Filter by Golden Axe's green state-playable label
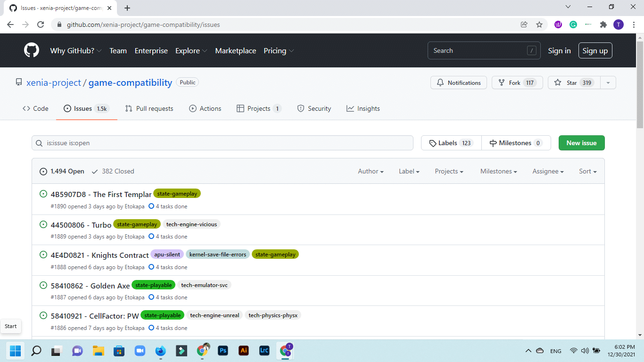 (x=153, y=285)
